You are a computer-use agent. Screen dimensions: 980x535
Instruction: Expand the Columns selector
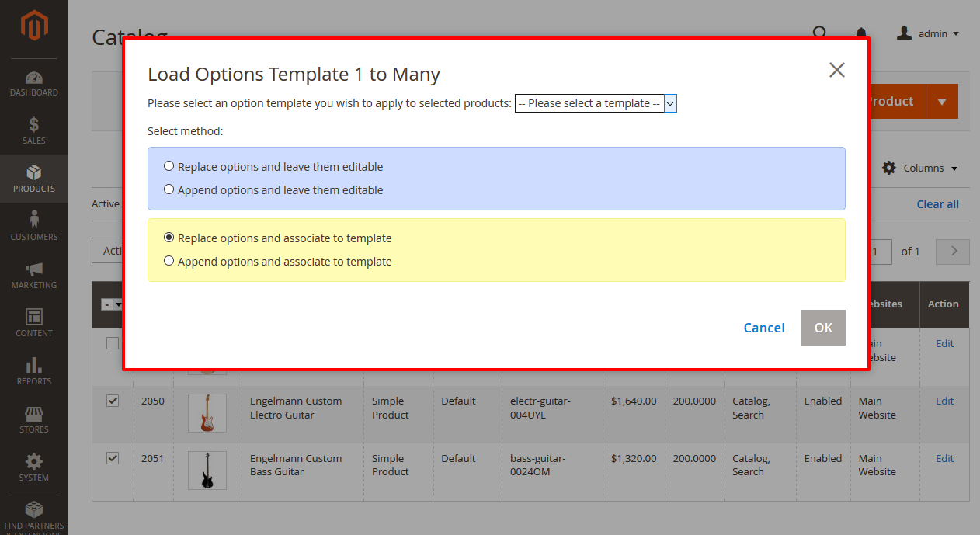point(919,168)
